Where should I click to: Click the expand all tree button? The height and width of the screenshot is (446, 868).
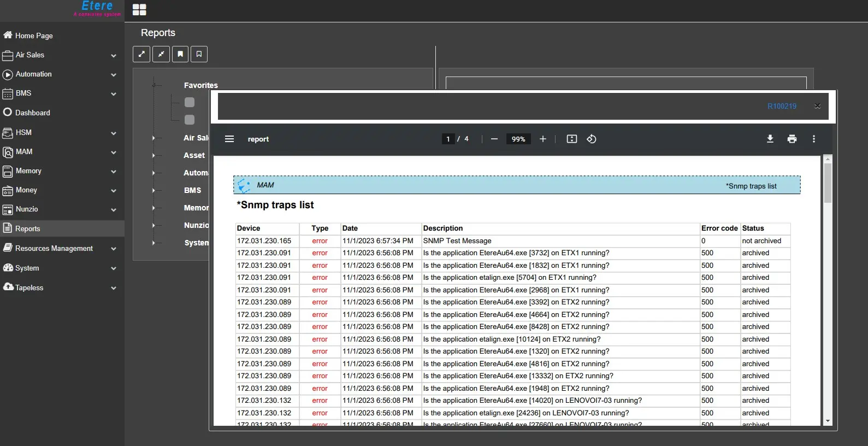pos(141,54)
